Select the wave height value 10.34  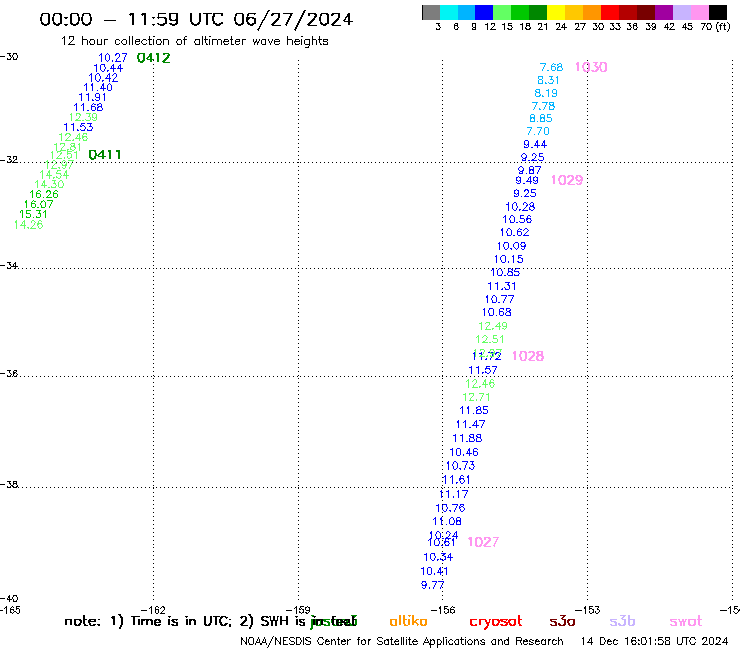pos(438,557)
